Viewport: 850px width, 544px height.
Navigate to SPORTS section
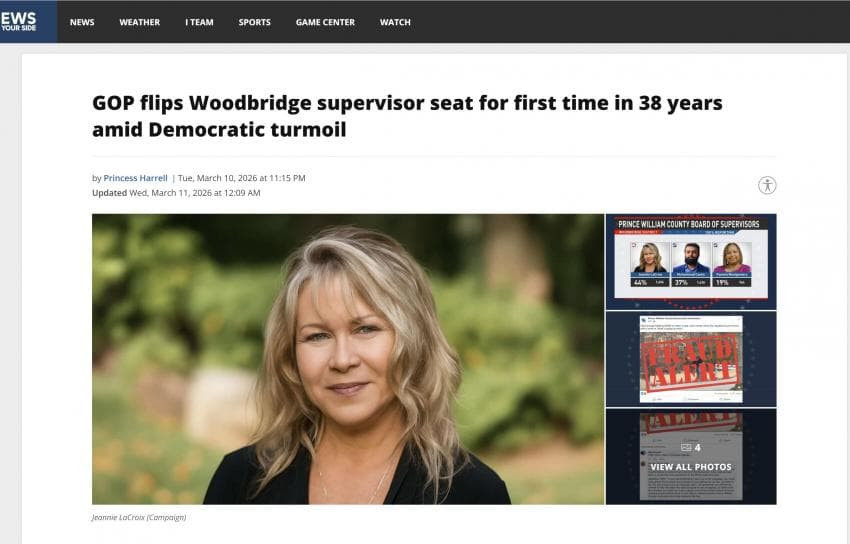click(254, 22)
